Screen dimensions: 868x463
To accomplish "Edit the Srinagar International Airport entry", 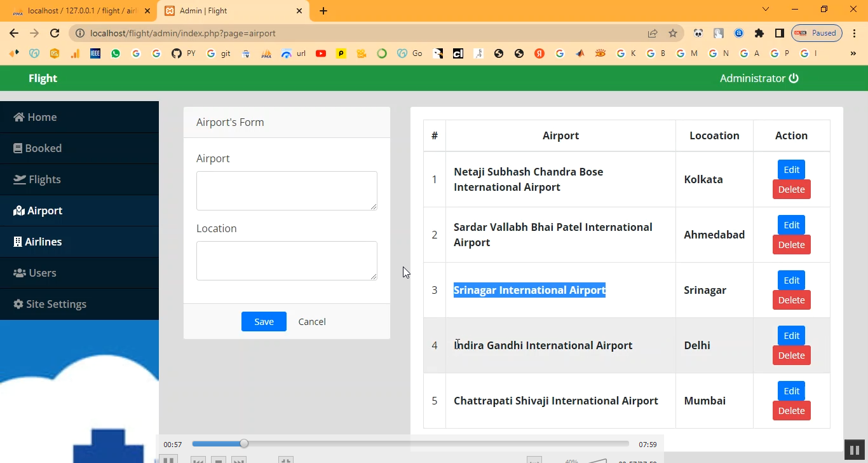I will pyautogui.click(x=791, y=280).
